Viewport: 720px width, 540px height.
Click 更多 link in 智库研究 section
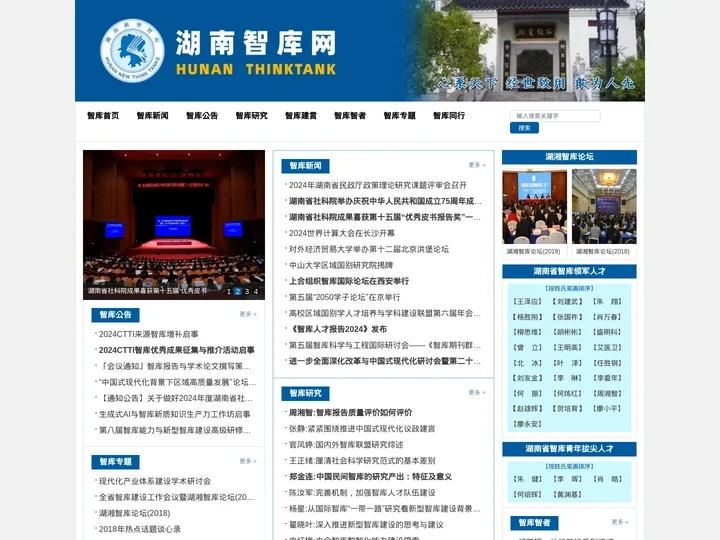click(x=477, y=393)
